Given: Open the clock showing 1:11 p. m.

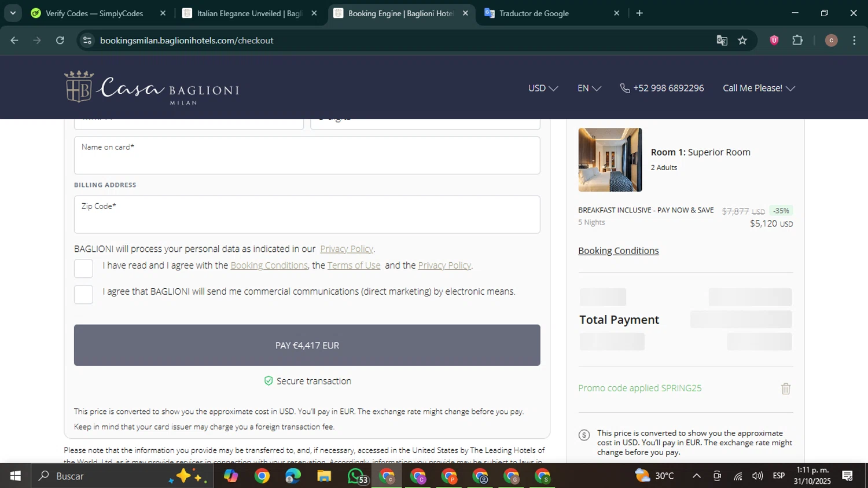Looking at the screenshot, I should click(x=812, y=476).
